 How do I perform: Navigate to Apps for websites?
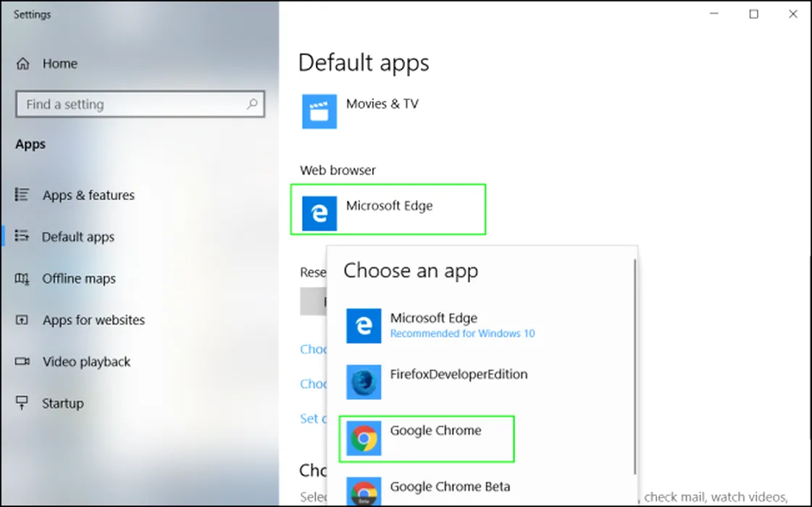93,320
